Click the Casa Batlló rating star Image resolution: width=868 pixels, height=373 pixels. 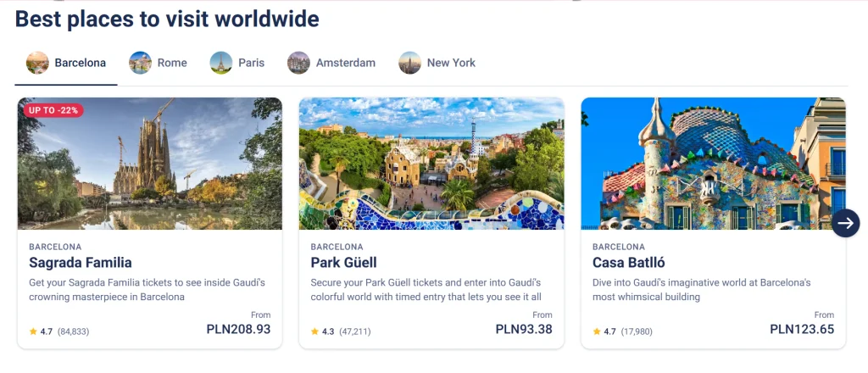click(597, 331)
